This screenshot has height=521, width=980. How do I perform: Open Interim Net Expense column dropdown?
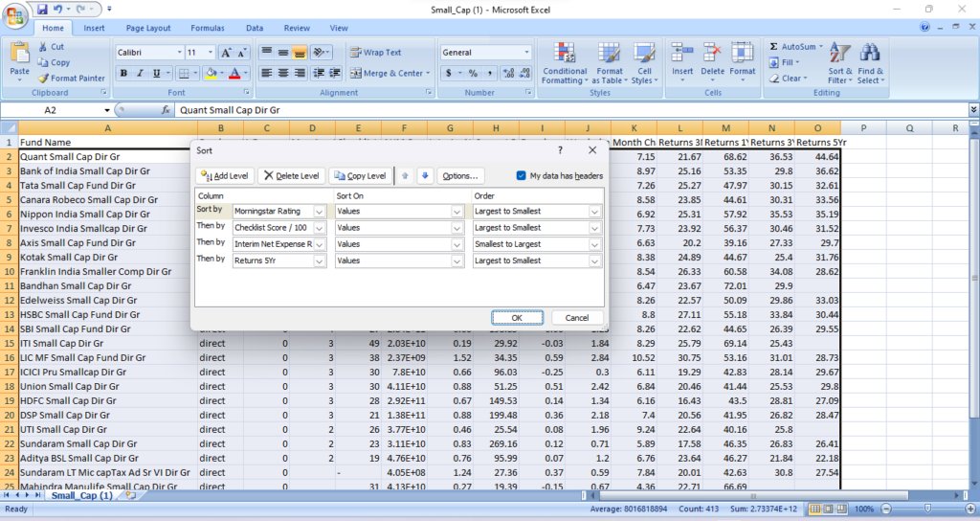click(x=319, y=244)
